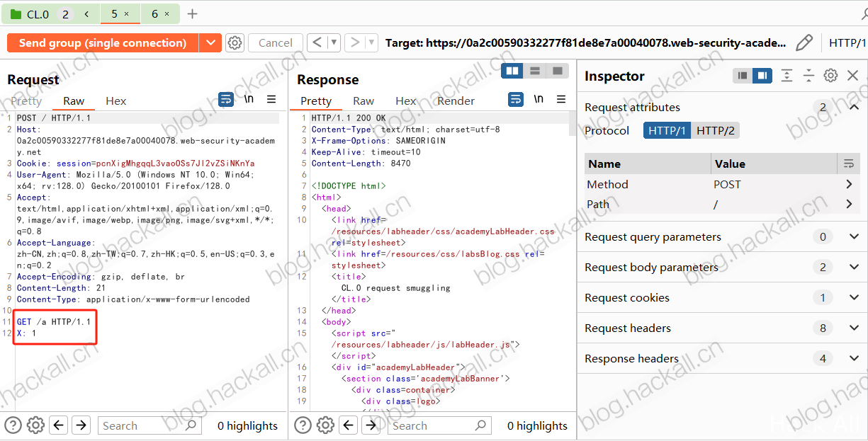Dock Inspector panel to the left
Screen dimensions: 868x441
pos(742,75)
